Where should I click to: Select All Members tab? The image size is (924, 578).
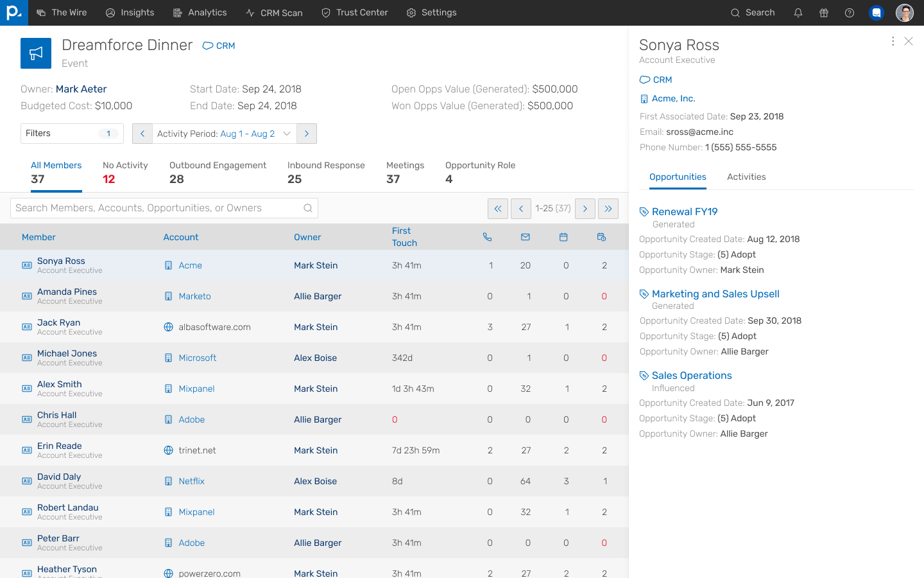(56, 173)
